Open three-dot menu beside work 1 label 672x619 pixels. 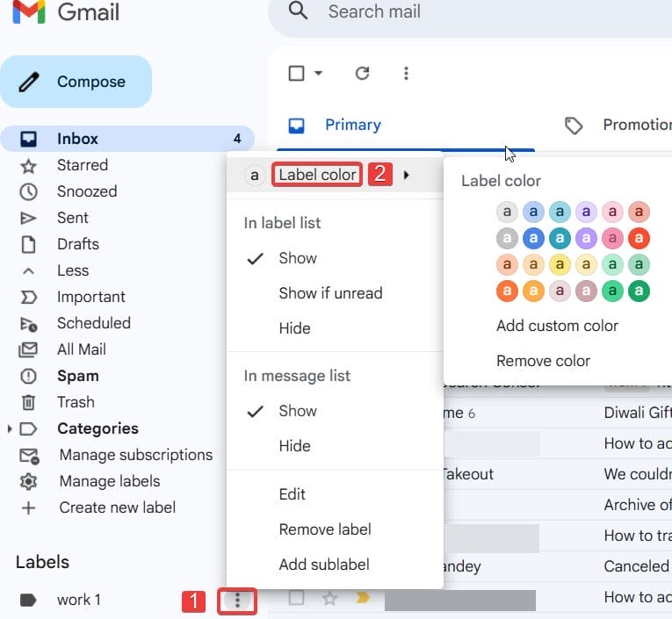(x=237, y=601)
